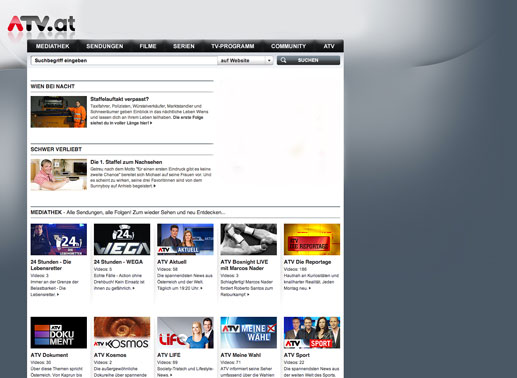This screenshot has height=378, width=517.
Task: Click 'ATV Kosmos' title link
Action: pyautogui.click(x=110, y=355)
